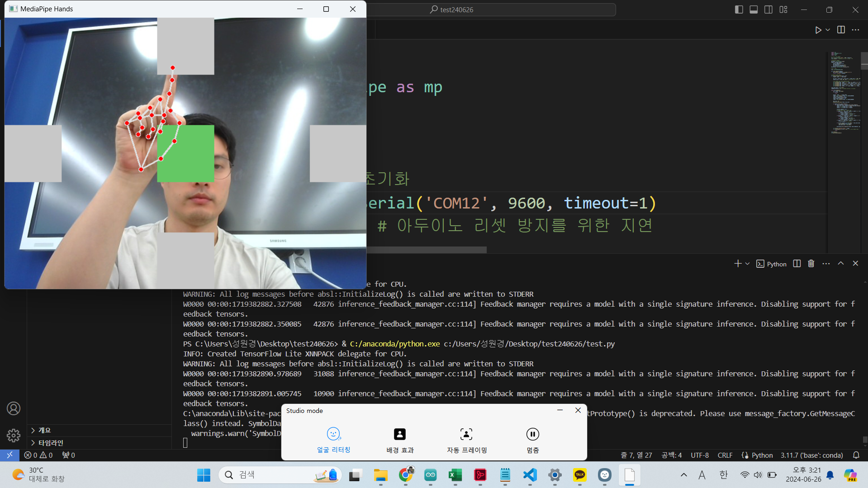Image resolution: width=868 pixels, height=488 pixels.
Task: Go to line via 줄 7, 열 27
Action: tap(636, 455)
